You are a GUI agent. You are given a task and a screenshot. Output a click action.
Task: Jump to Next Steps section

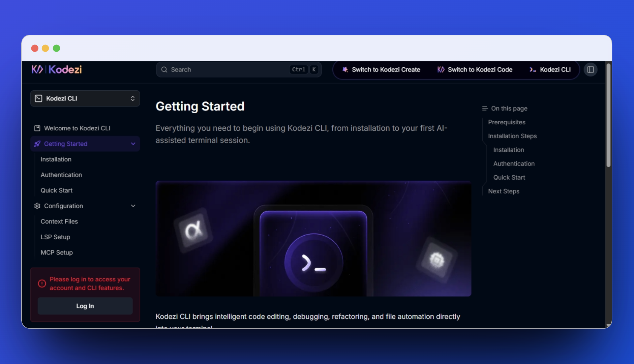tap(504, 191)
